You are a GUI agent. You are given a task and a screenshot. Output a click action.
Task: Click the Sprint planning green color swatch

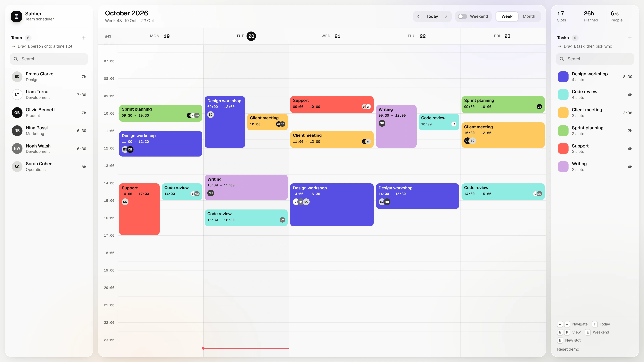pyautogui.click(x=563, y=131)
